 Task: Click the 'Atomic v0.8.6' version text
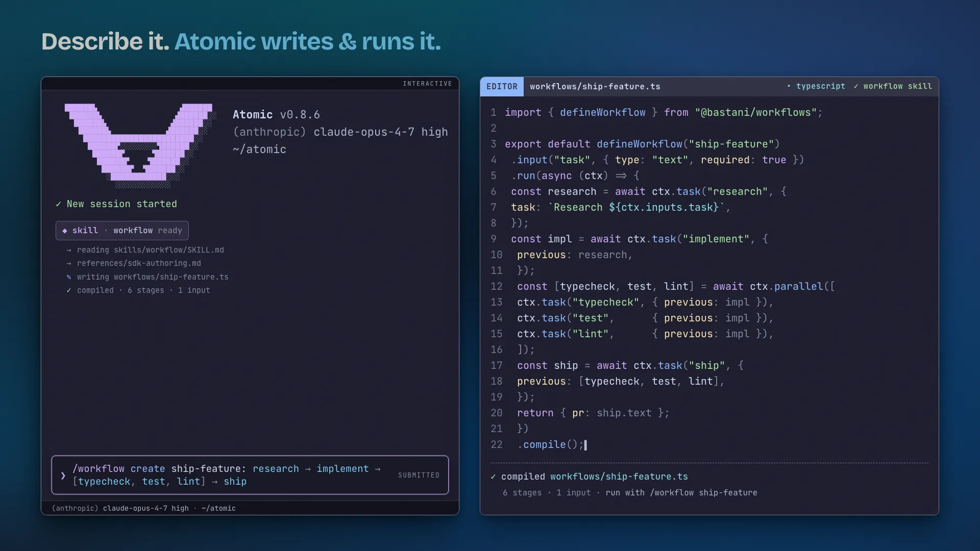276,115
